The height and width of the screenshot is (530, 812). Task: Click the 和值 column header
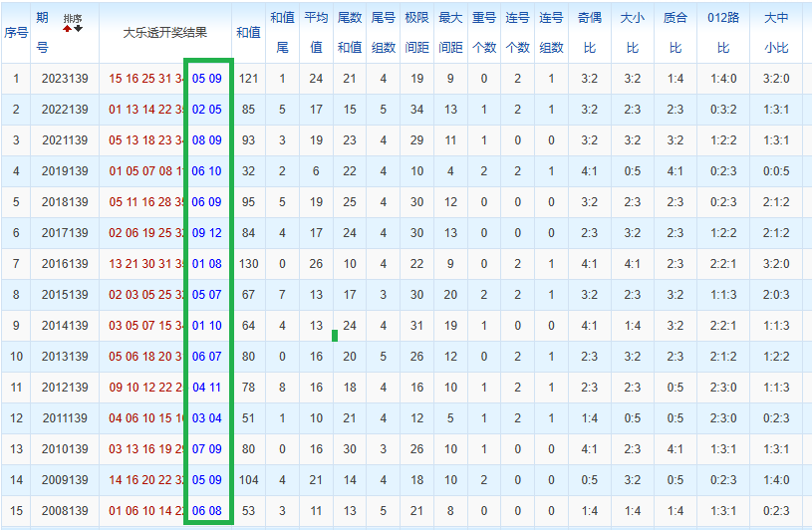click(x=248, y=33)
